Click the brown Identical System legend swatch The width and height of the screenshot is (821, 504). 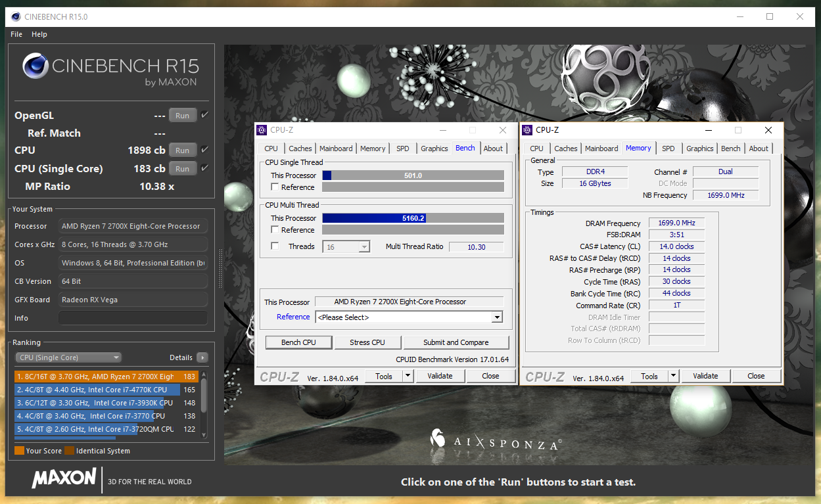pos(69,451)
